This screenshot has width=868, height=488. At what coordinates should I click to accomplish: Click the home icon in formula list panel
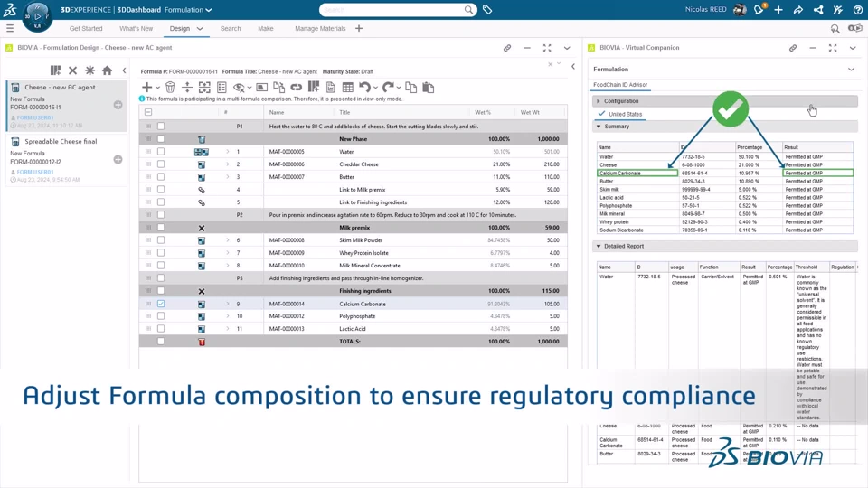pyautogui.click(x=108, y=70)
